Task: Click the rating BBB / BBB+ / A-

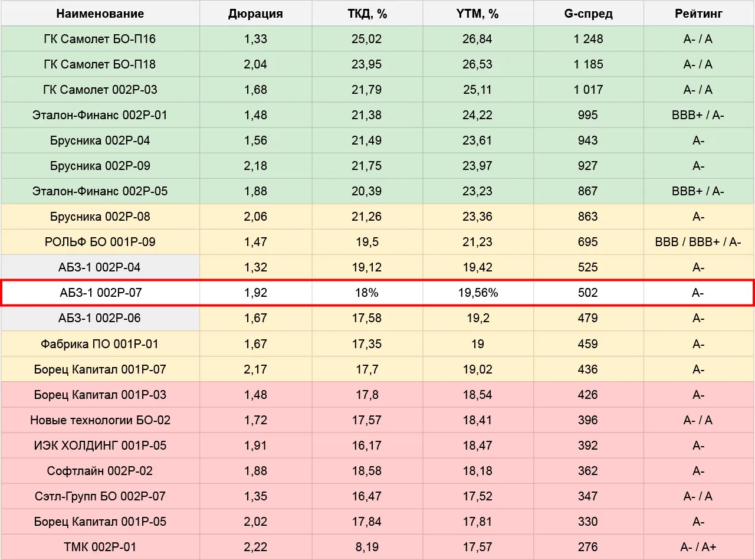Action: pos(698,242)
